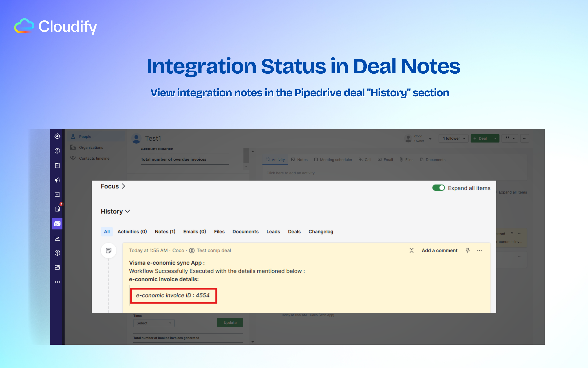The width and height of the screenshot is (588, 368).
Task: Open the Mail envelope icon in sidebar
Action: [57, 194]
